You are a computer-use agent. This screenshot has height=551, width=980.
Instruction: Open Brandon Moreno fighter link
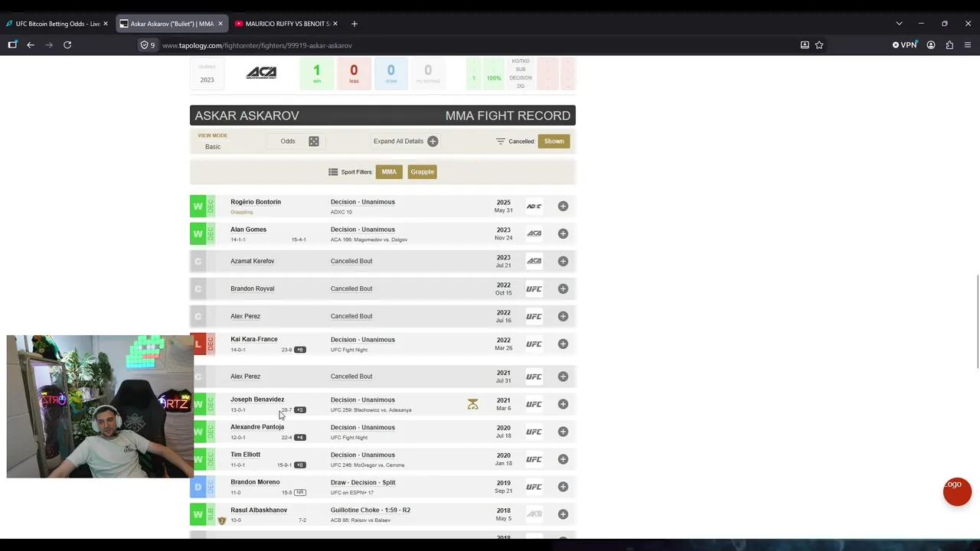pos(255,482)
